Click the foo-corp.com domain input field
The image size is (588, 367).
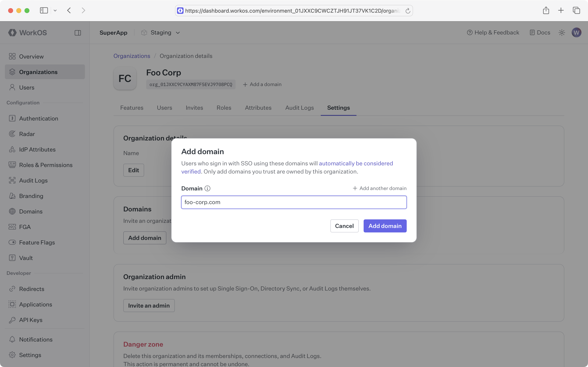294,202
